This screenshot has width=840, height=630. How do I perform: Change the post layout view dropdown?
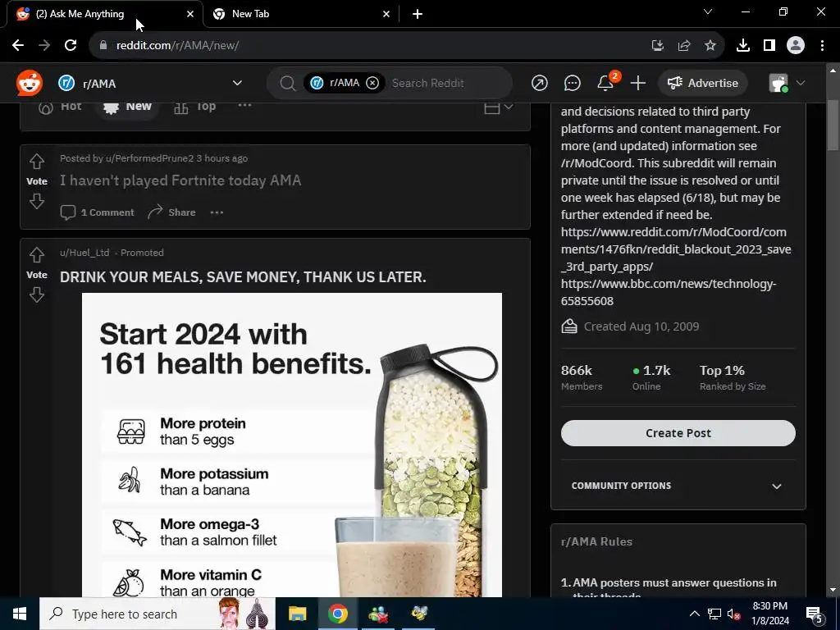point(498,107)
